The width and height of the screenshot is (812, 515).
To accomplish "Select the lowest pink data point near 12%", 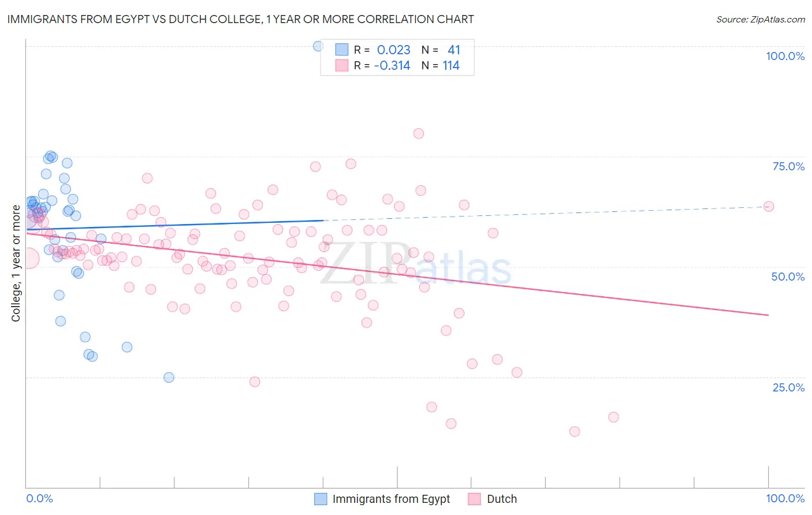I will point(575,431).
